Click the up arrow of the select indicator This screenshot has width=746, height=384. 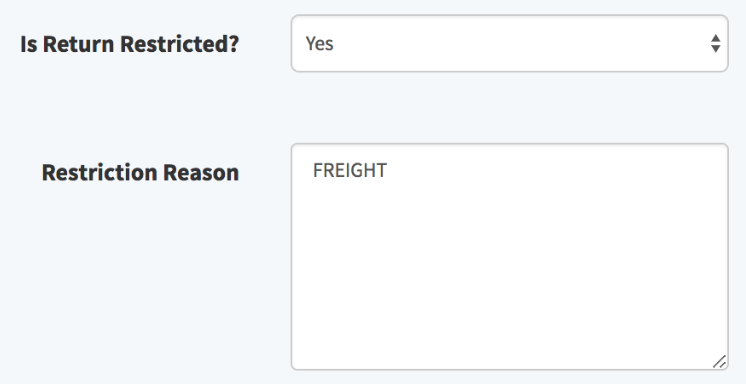click(x=716, y=38)
